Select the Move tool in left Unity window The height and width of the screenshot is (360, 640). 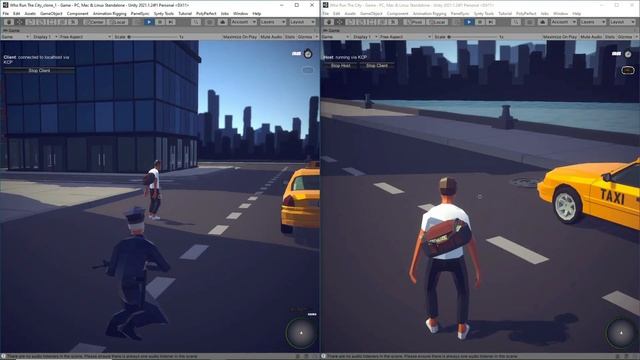19,22
